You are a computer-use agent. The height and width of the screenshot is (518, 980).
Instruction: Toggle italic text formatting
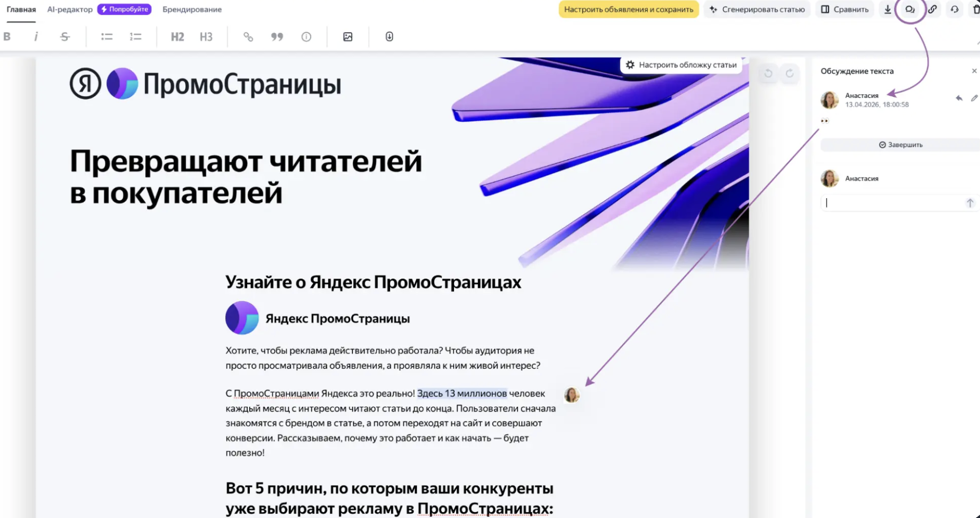tap(36, 37)
